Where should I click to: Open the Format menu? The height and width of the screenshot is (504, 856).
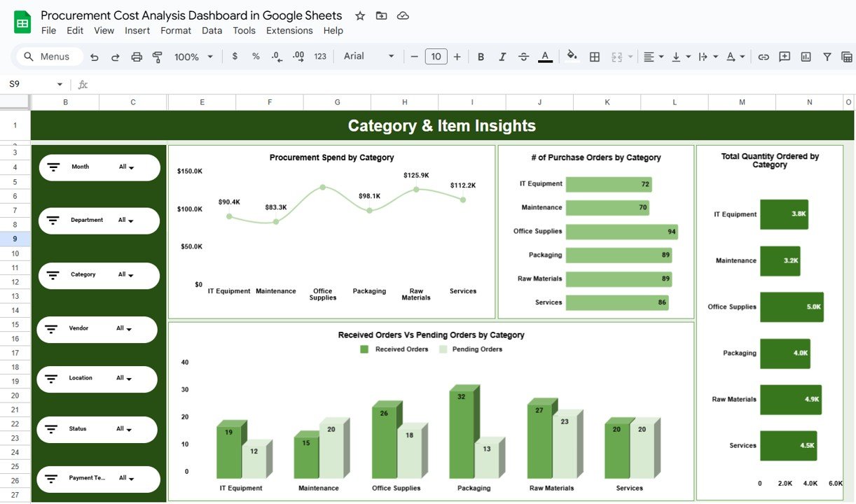tap(175, 31)
